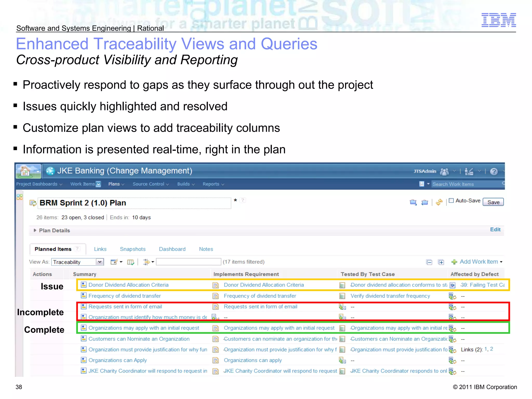Click the first plan toolbar icon near Auto-Save
This screenshot has height=399, width=532.
[x=413, y=202]
